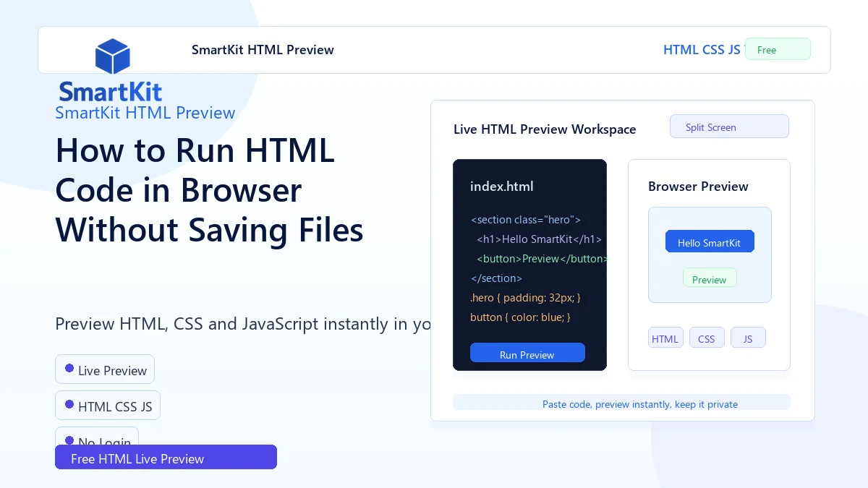This screenshot has width=868, height=488.
Task: Click the Free badge in header
Action: (x=778, y=49)
